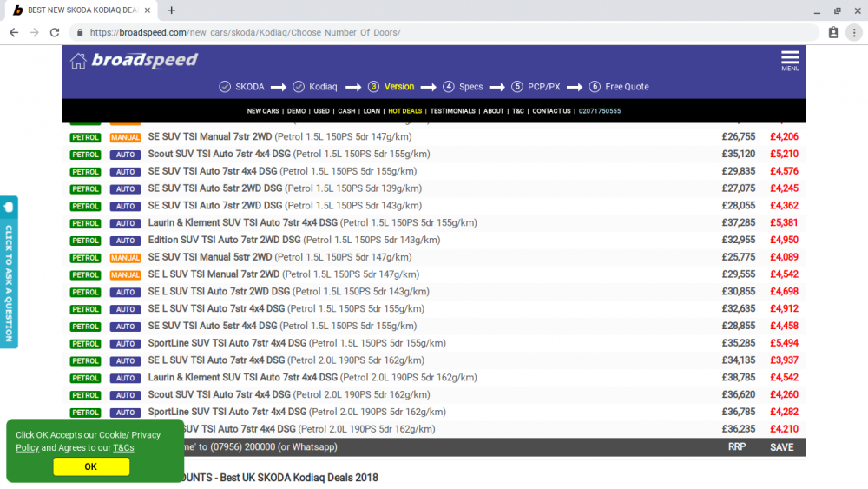The width and height of the screenshot is (868, 489).
Task: Select the Version step
Action: [391, 87]
